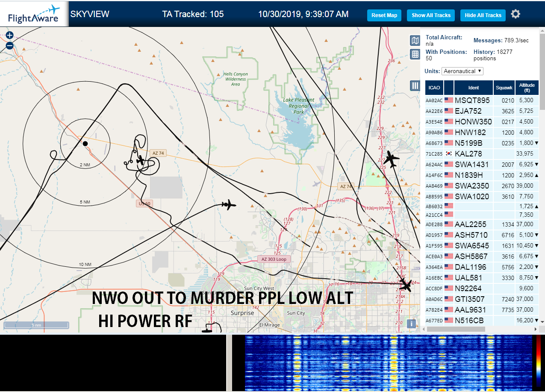Select the UAL581 aircraft row
Image resolution: width=545 pixels, height=392 pixels.
click(482, 277)
